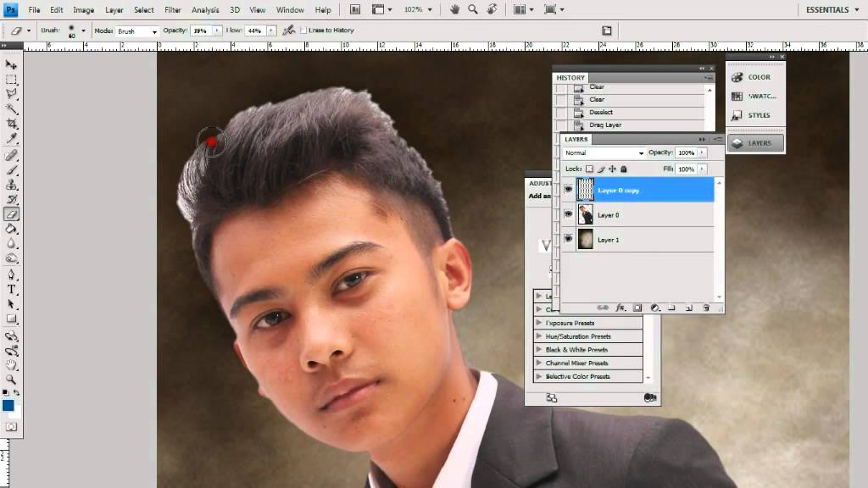The height and width of the screenshot is (488, 868).
Task: Hide Layer 1 visibility eye
Action: click(x=568, y=238)
